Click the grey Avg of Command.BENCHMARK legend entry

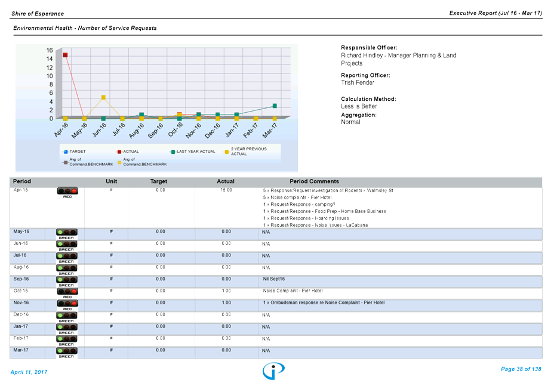click(x=88, y=162)
